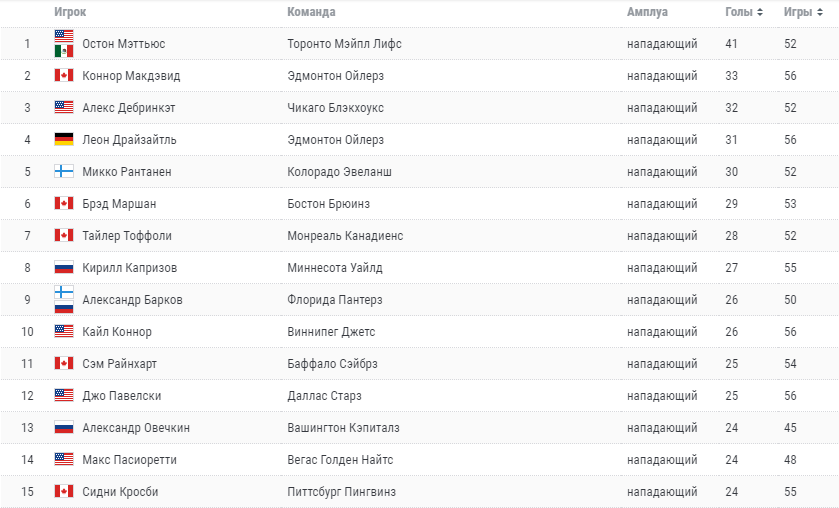Click Canadian flag beside Сидни Кросби
The width and height of the screenshot is (839, 508).
coord(64,491)
